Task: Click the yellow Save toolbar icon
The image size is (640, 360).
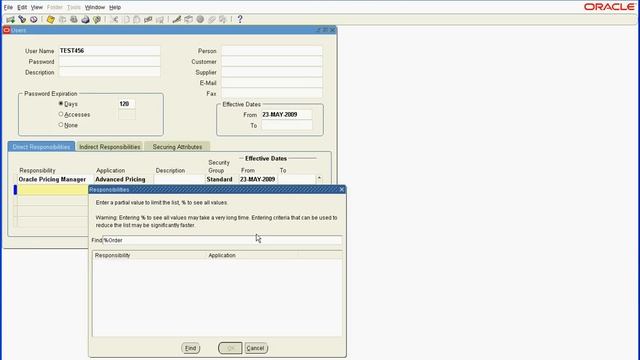Action: (51, 19)
